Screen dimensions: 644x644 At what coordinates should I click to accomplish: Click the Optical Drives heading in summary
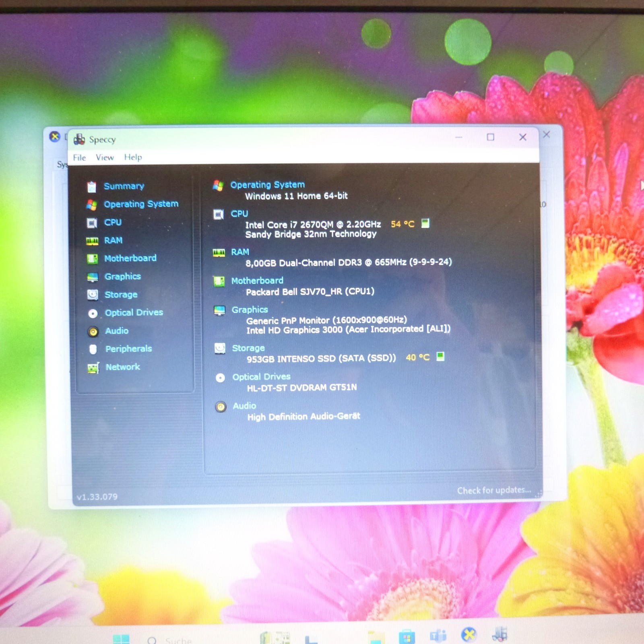[x=261, y=377]
